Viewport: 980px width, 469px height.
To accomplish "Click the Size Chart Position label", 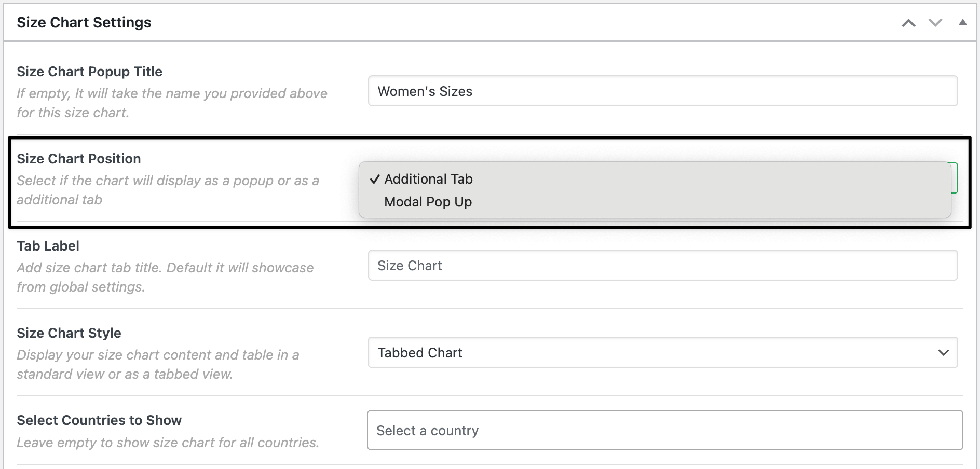I will coord(79,159).
